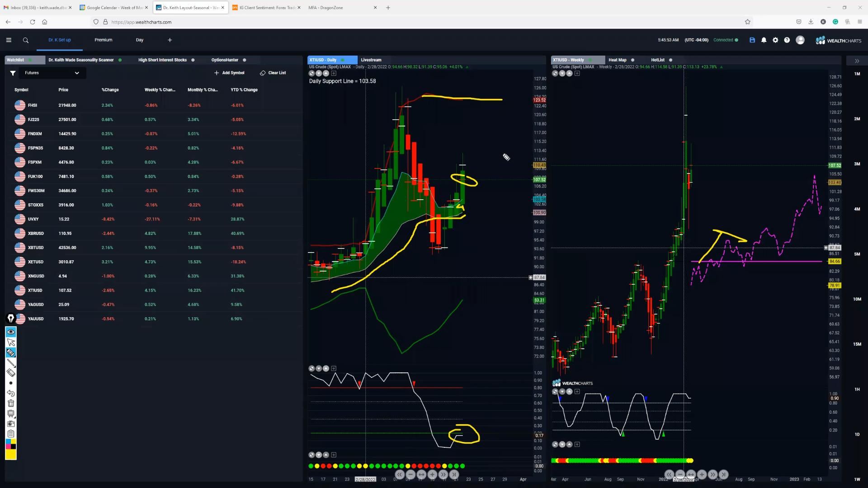Open the HotList tab
868x488 pixels.
tap(658, 60)
